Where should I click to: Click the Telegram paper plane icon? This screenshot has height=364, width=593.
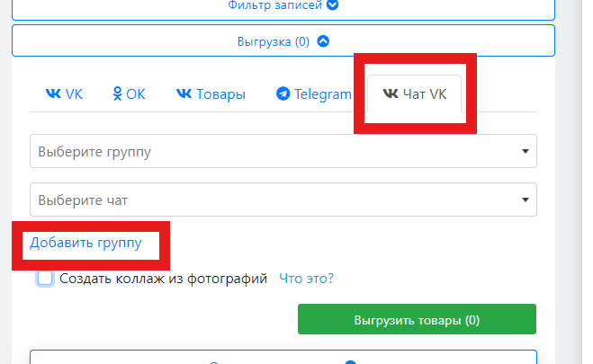point(283,93)
